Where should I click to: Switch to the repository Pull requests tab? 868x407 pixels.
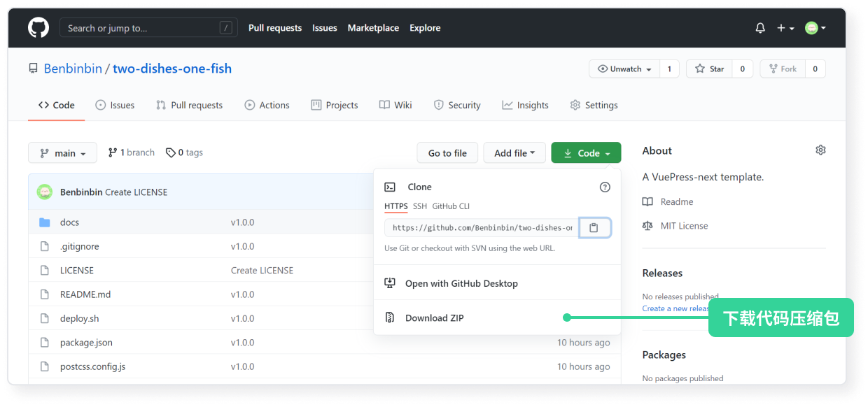[x=189, y=105]
